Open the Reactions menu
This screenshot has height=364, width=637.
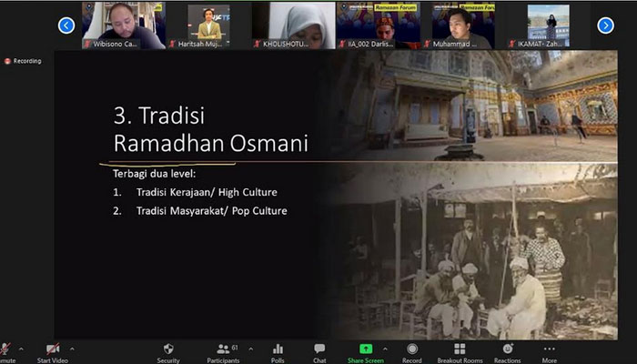point(507,349)
